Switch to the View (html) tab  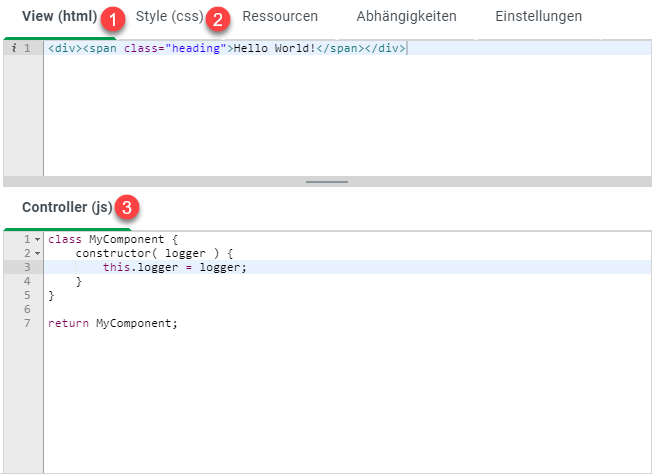[59, 17]
